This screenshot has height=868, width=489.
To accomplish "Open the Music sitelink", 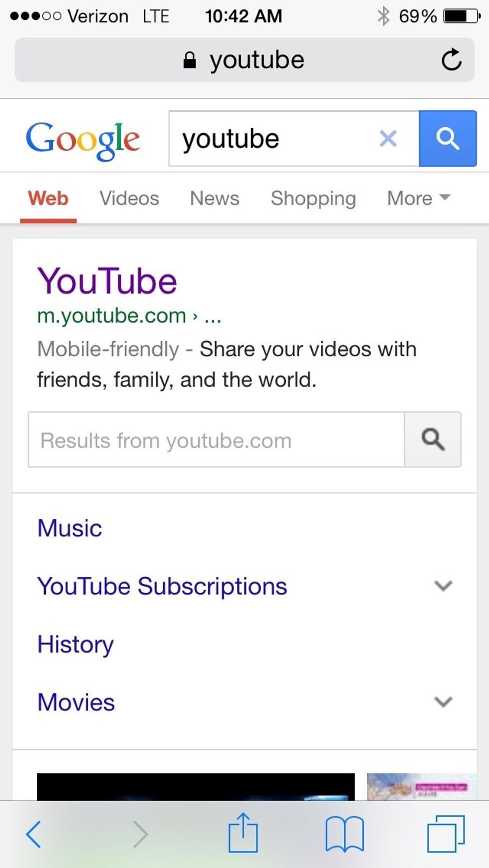I will (x=70, y=528).
